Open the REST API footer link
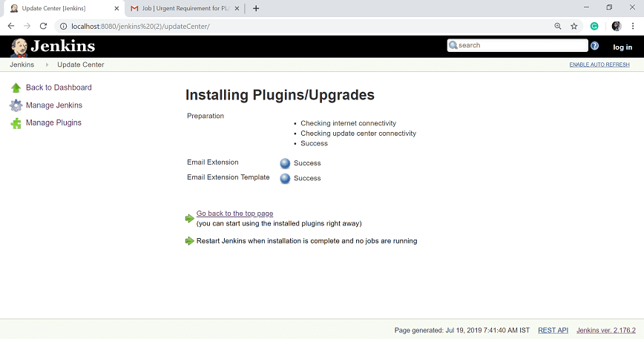The width and height of the screenshot is (644, 339). 553,330
